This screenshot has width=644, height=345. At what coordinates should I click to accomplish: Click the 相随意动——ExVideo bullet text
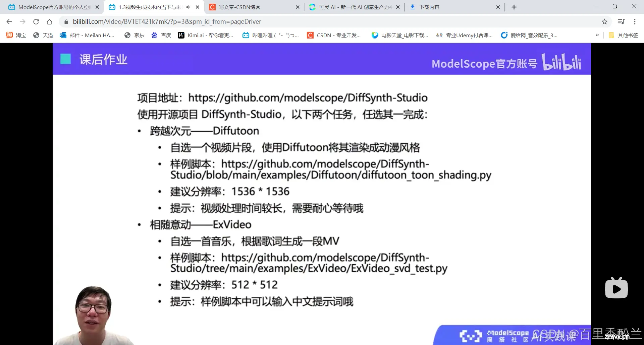(x=201, y=225)
